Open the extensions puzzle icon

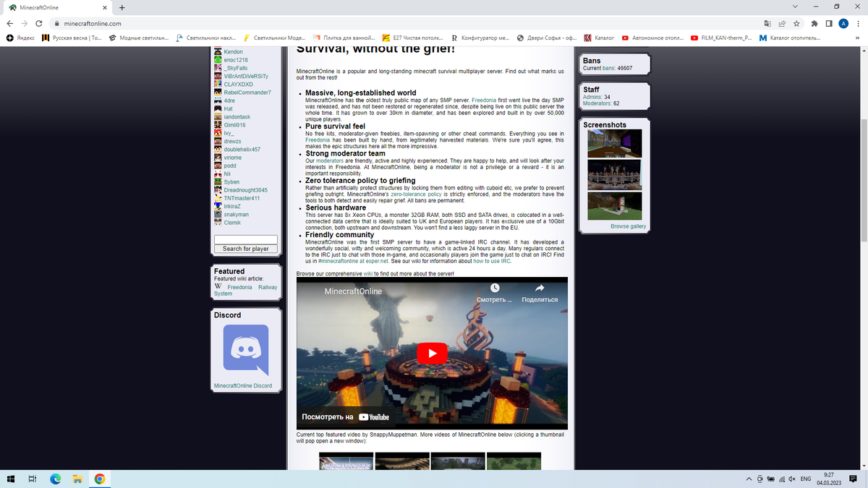click(815, 23)
